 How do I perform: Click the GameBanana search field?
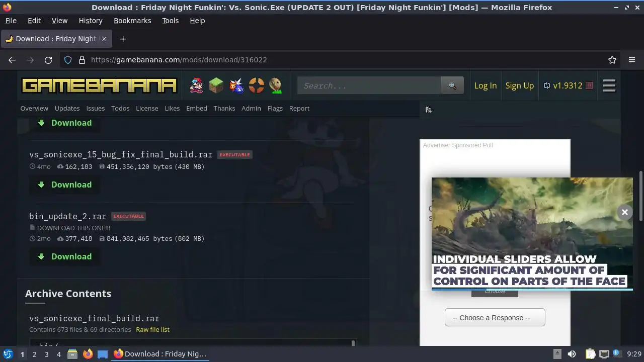(x=369, y=85)
